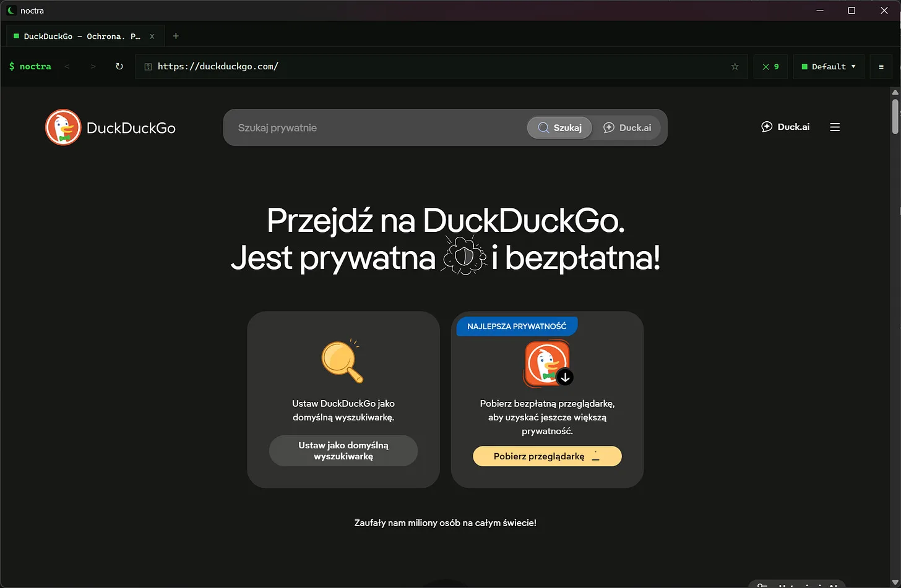Go forward with the right arrow

point(93,66)
